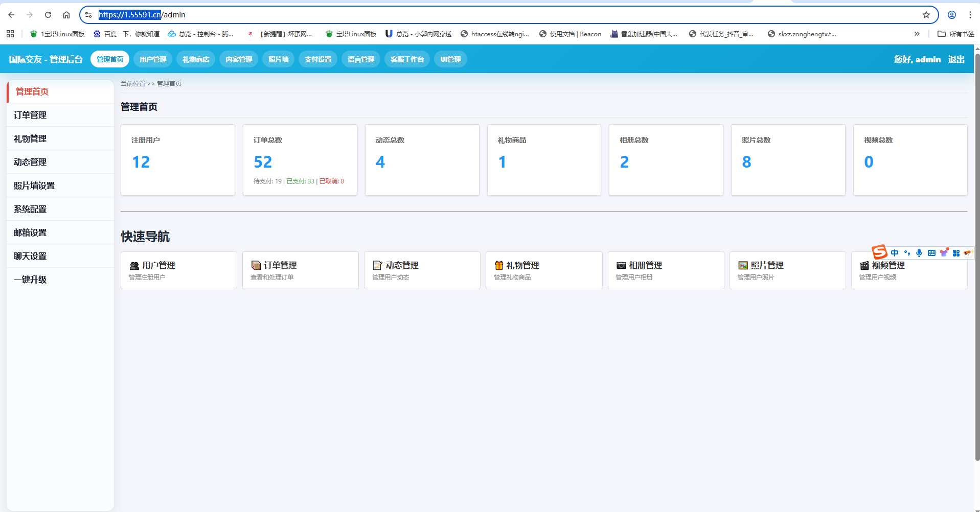Click the order management box icon
This screenshot has height=512, width=980.
(256, 266)
